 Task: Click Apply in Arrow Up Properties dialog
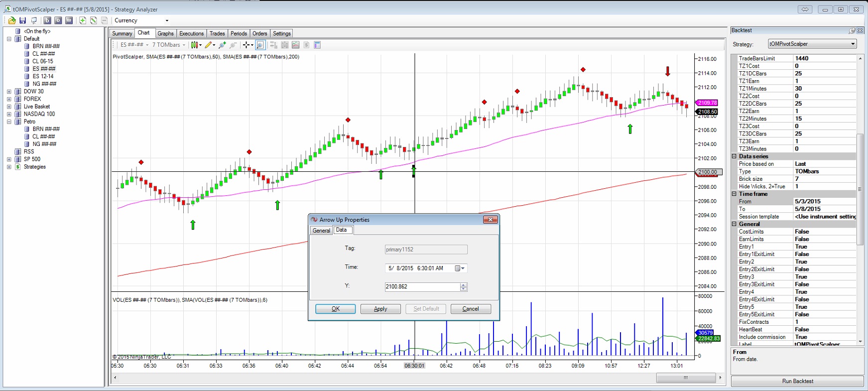pos(380,309)
